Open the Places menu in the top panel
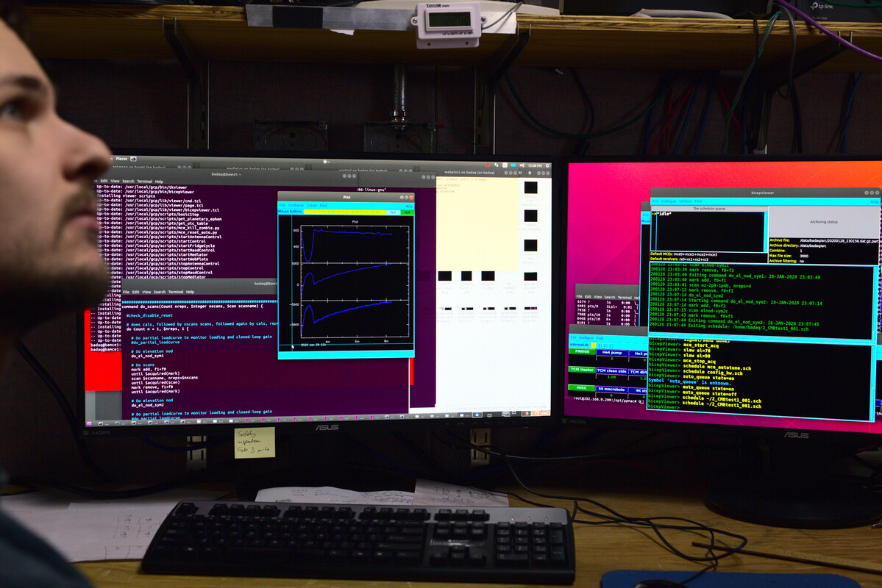 coord(121,159)
